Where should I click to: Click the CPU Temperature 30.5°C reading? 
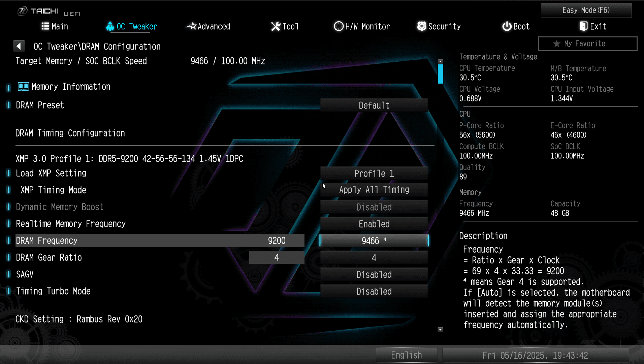(x=470, y=78)
